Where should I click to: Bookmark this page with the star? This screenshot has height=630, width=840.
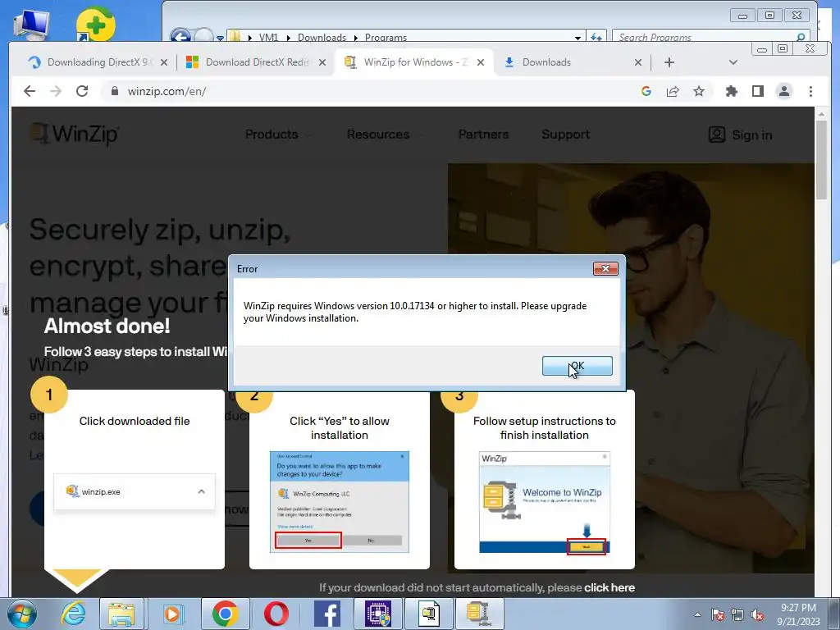pos(699,91)
